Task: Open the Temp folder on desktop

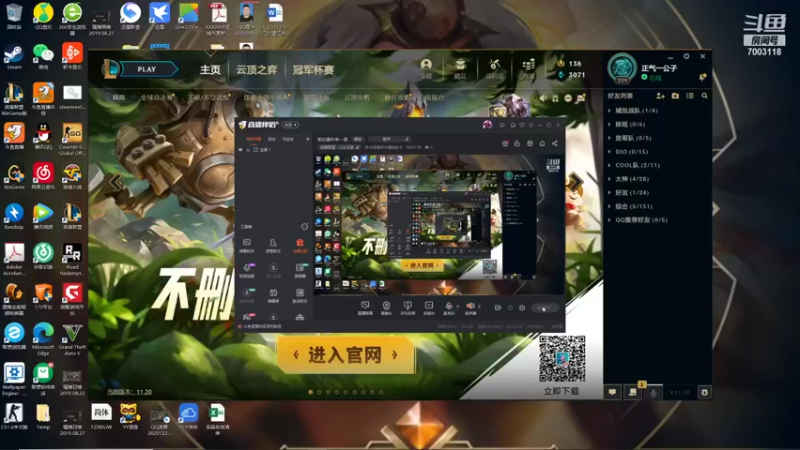Action: (43, 417)
